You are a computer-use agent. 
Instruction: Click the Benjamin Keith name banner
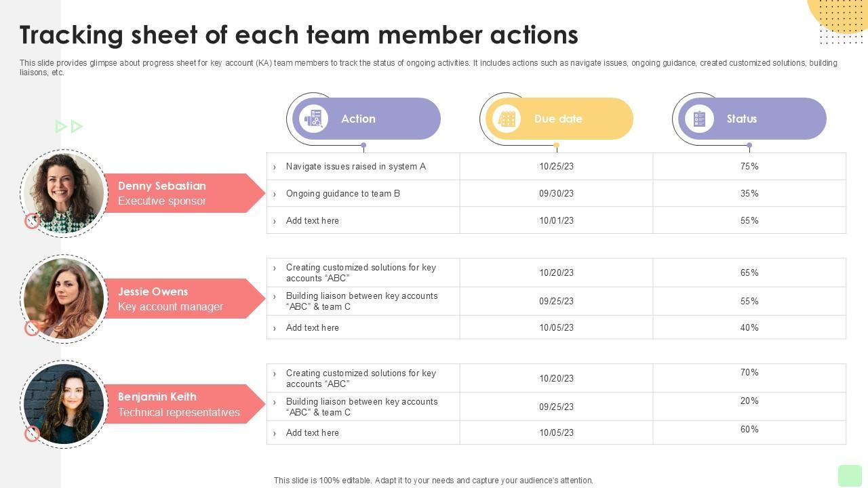[180, 404]
